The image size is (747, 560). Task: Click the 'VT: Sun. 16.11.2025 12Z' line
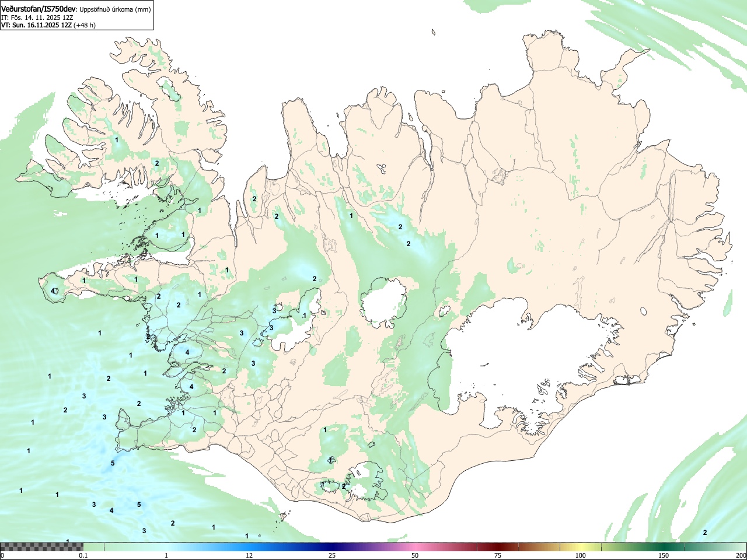click(x=36, y=25)
